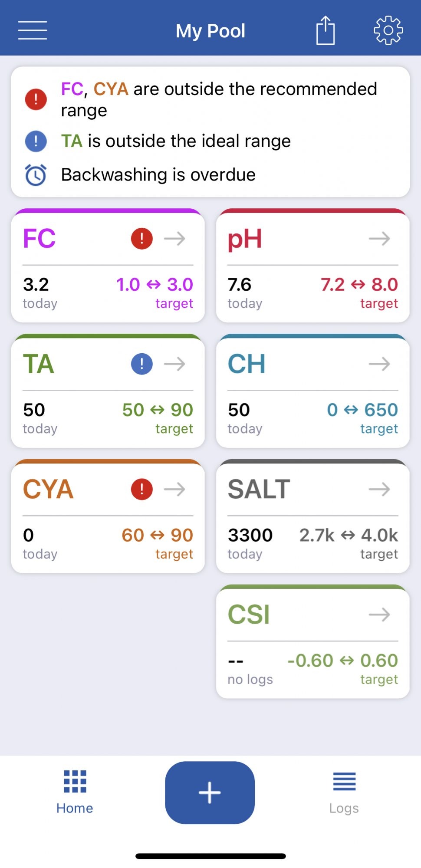The width and height of the screenshot is (421, 868).
Task: Open the hamburger menu
Action: point(33,30)
